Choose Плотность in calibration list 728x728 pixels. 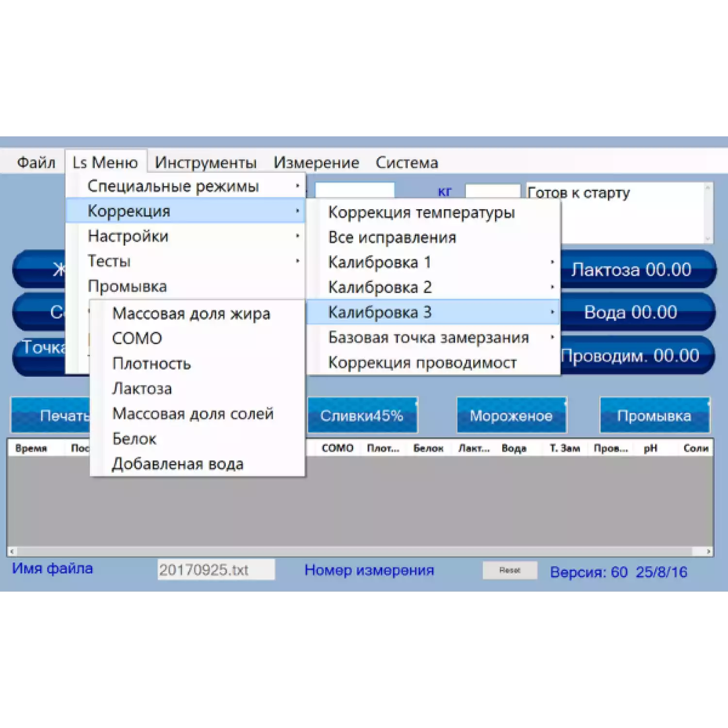pyautogui.click(x=151, y=364)
